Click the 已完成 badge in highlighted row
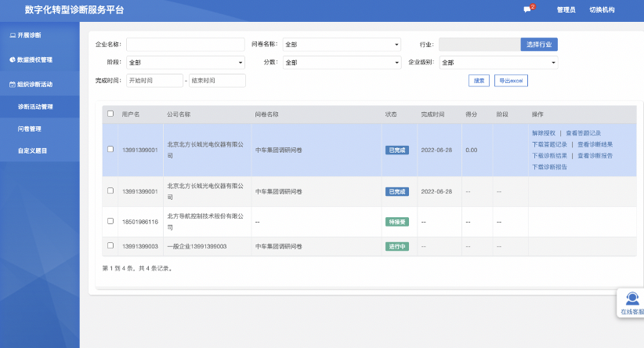The image size is (644, 348). click(396, 150)
